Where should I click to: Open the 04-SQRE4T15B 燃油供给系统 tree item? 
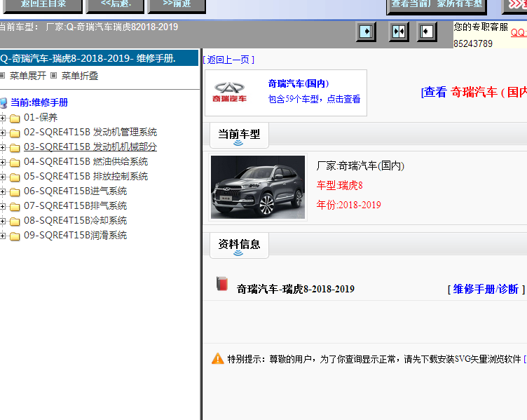tap(85, 162)
